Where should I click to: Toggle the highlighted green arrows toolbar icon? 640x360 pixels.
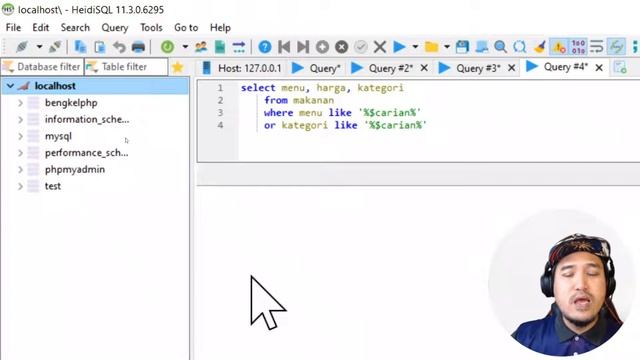(616, 47)
